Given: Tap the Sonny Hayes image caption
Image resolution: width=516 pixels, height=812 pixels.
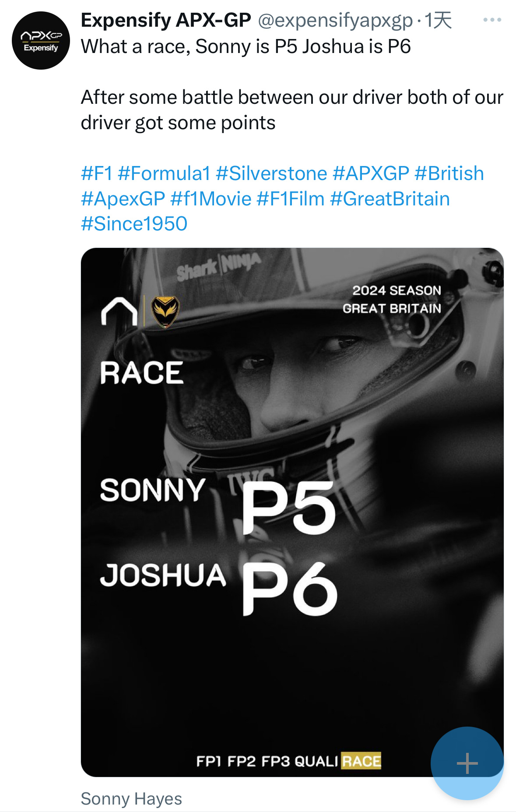Looking at the screenshot, I should [x=131, y=799].
